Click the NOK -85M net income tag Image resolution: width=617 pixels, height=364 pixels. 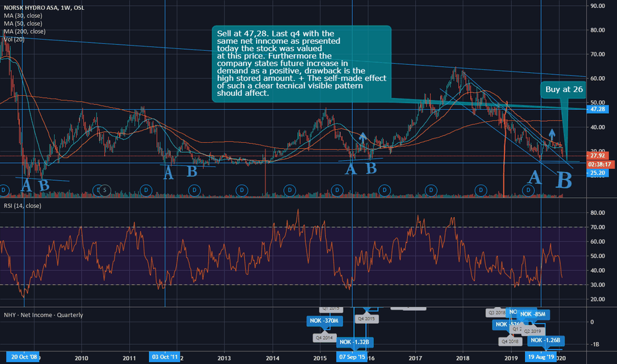(x=533, y=314)
